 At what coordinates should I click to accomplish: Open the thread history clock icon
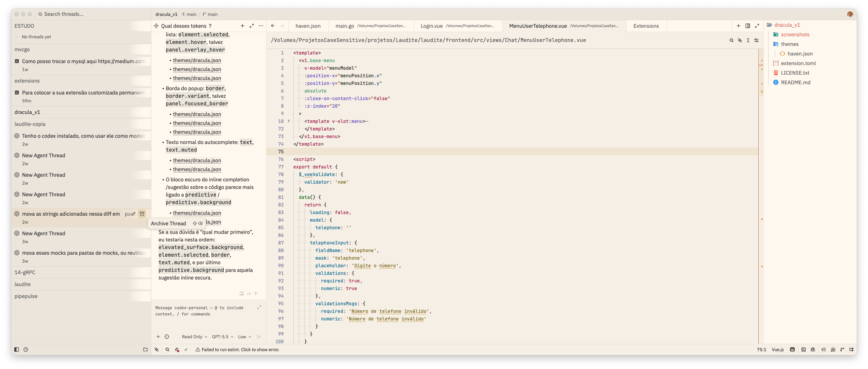tap(26, 350)
